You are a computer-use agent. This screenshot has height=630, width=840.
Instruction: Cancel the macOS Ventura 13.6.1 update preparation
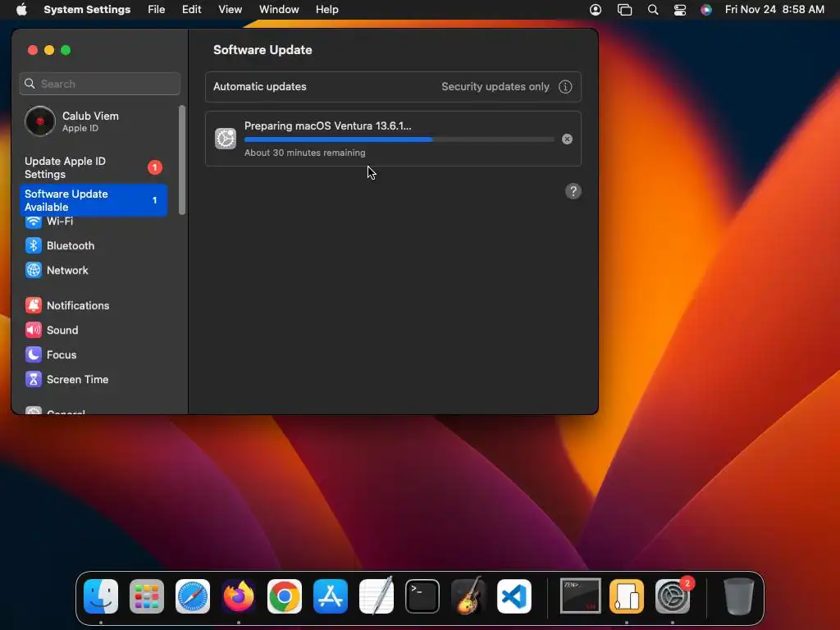(x=567, y=139)
